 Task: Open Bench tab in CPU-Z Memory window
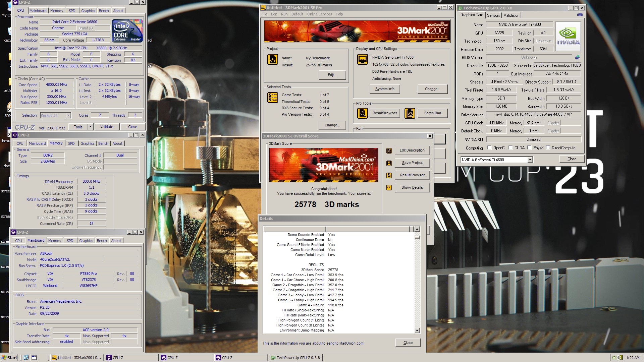pos(103,144)
